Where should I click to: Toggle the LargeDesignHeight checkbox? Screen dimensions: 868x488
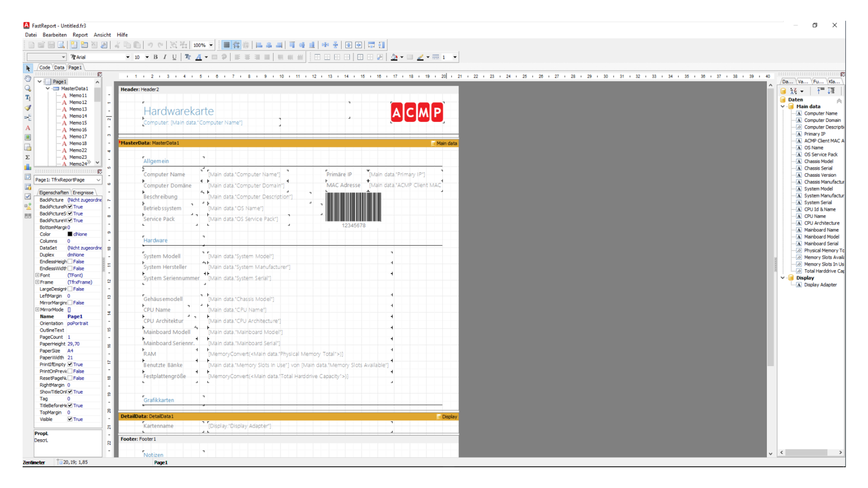[70, 289]
